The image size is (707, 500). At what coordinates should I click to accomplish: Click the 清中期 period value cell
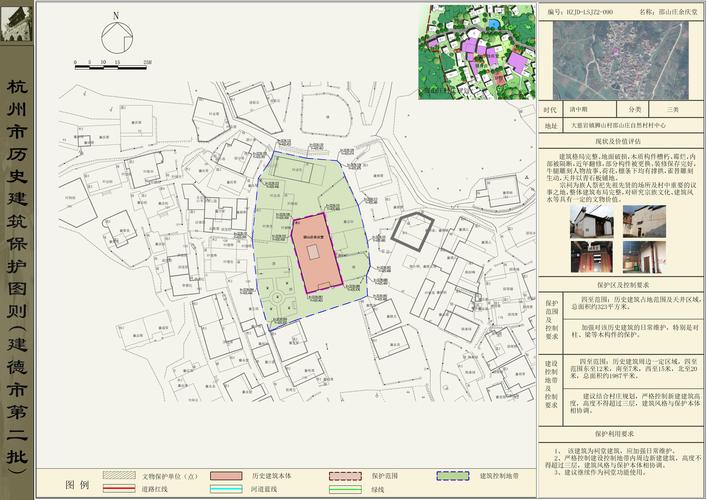point(589,110)
